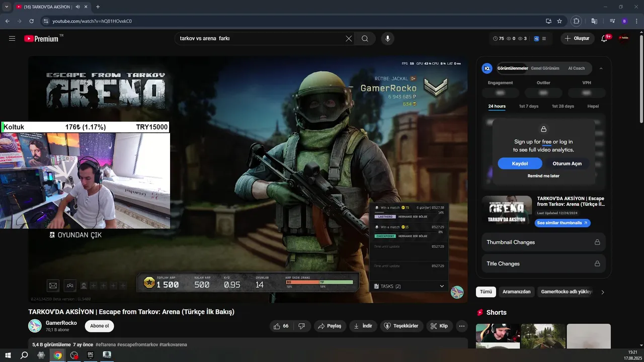Open a new browser tab

coord(98,7)
